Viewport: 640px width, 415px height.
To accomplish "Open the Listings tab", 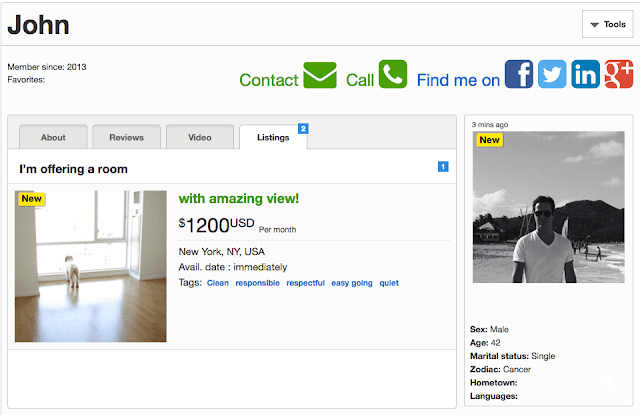I will (272, 138).
